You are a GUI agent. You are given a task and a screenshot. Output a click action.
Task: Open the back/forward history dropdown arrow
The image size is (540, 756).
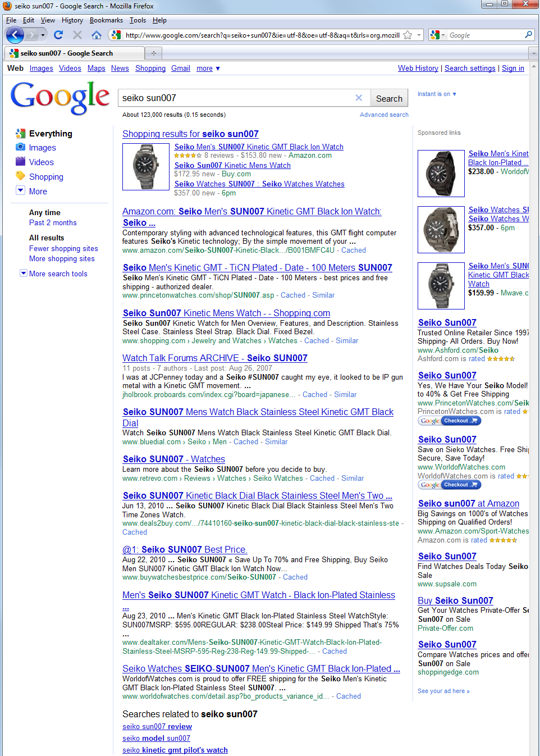click(43, 35)
